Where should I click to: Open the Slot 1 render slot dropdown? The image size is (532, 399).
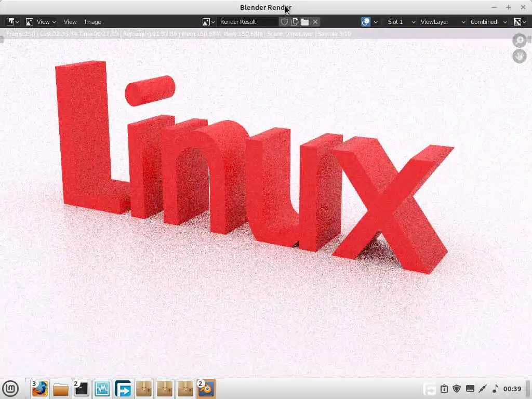click(x=401, y=22)
